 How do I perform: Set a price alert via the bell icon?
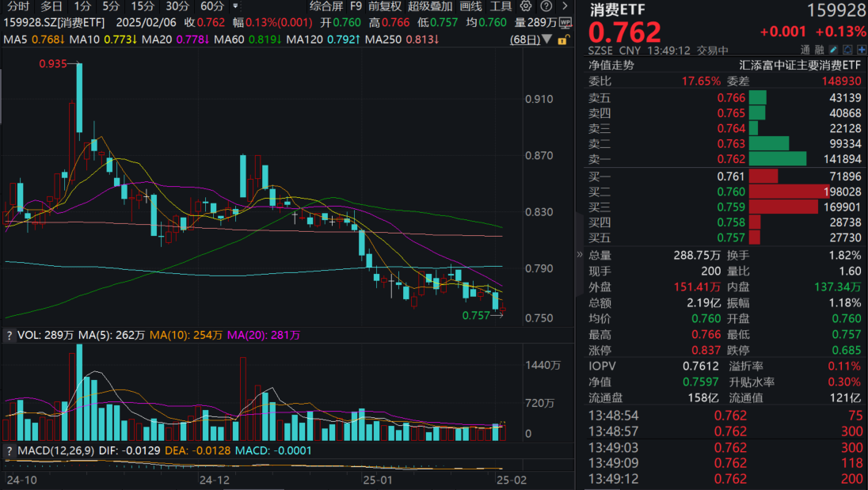pos(848,49)
